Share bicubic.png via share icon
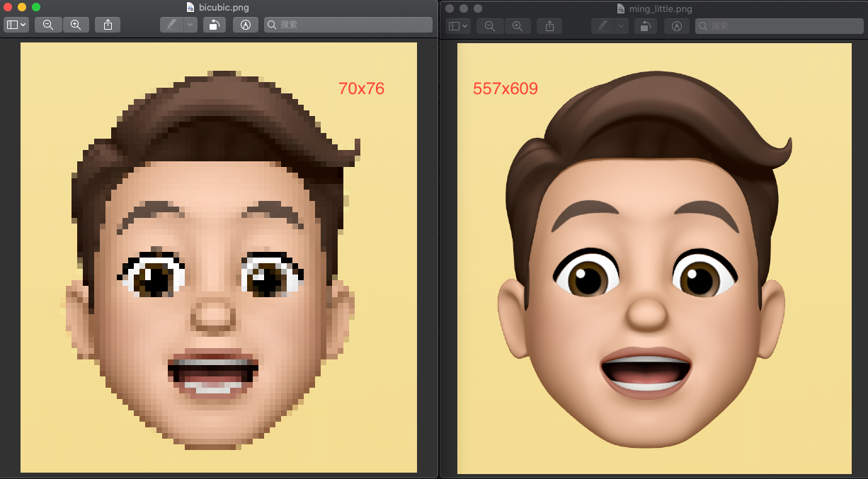 coord(108,25)
